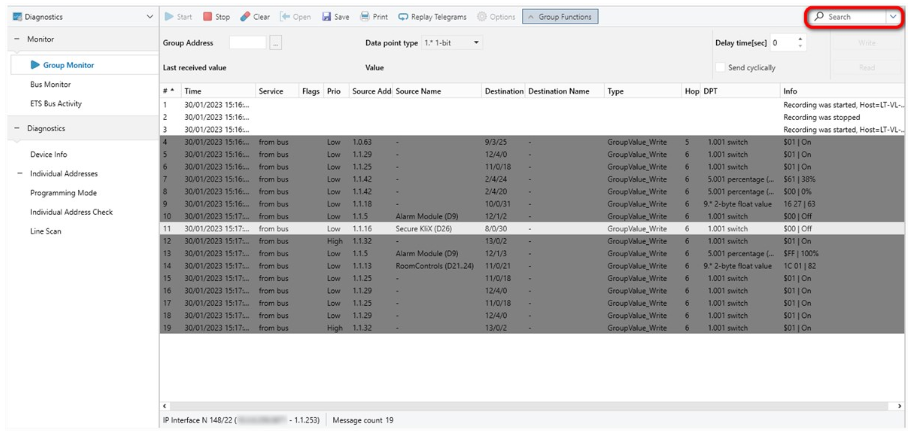Click the ellipsis button beside Group Address
This screenshot has width=920, height=441.
[x=276, y=43]
